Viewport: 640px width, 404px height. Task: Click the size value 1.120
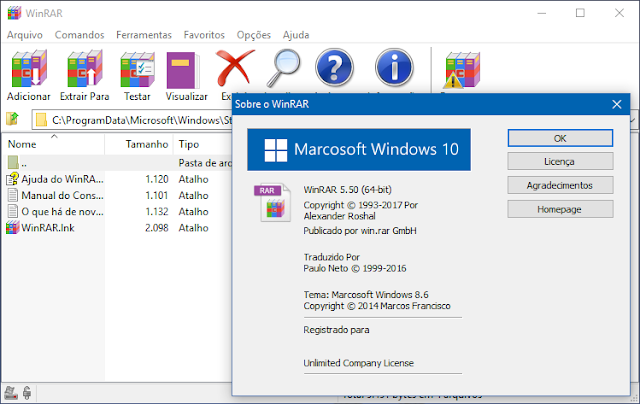pos(157,179)
